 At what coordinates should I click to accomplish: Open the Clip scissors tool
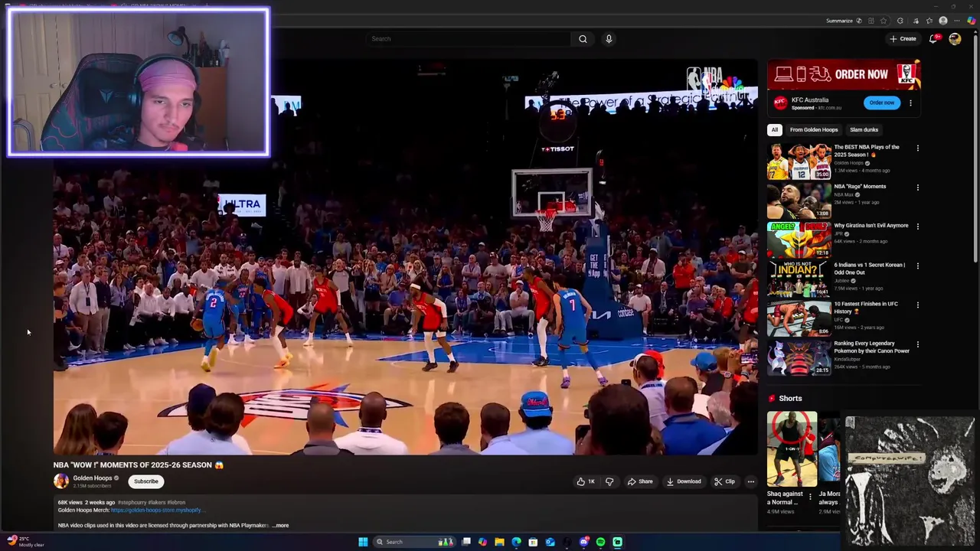(724, 481)
